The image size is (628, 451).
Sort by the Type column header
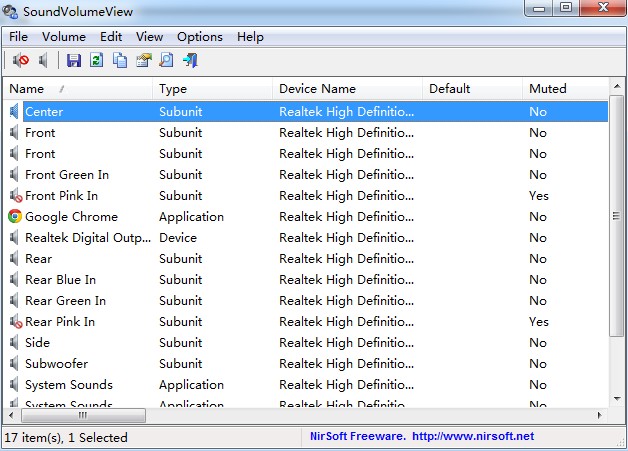point(213,89)
